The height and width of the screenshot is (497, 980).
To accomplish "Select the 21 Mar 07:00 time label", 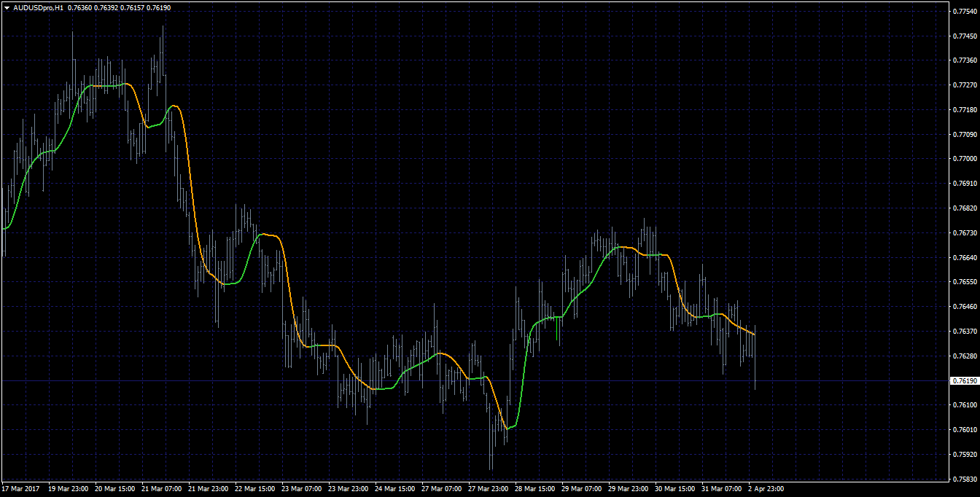I will 161,488.
